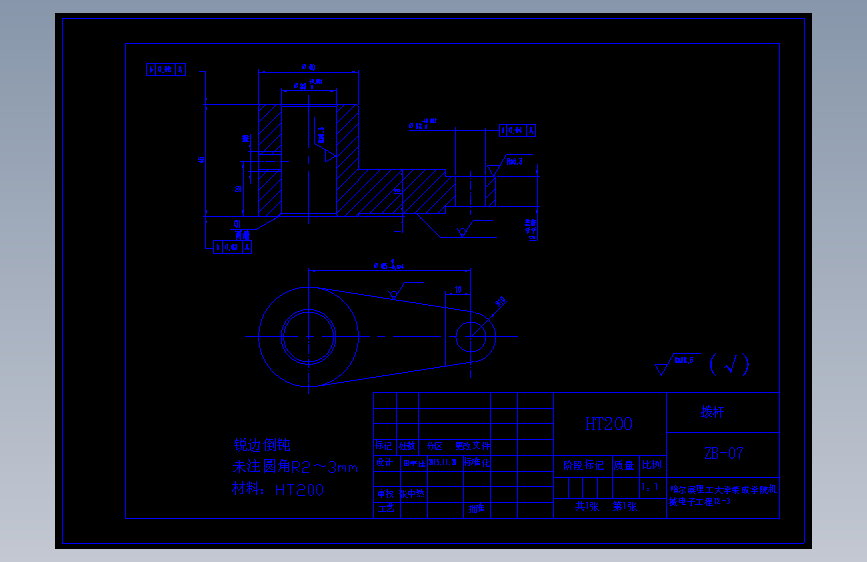The height and width of the screenshot is (562, 867).
Task: Click the 第1张 sheet number text
Action: pos(624,506)
